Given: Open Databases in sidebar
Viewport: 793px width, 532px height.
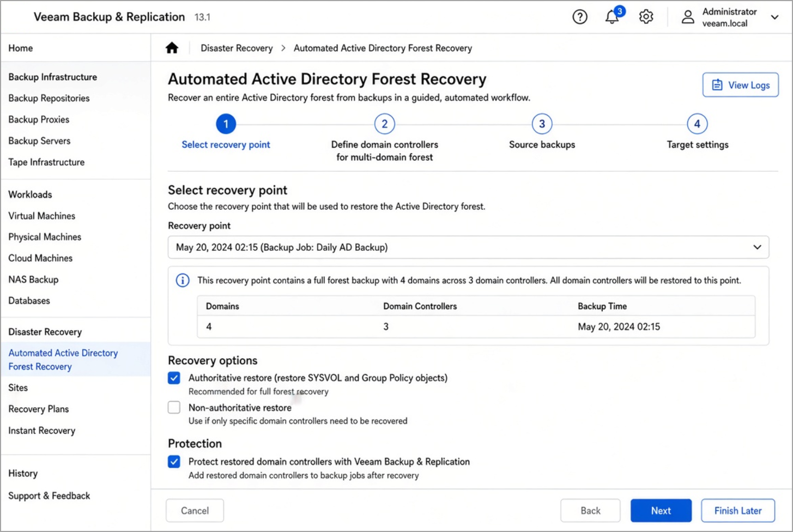Looking at the screenshot, I should pyautogui.click(x=29, y=301).
